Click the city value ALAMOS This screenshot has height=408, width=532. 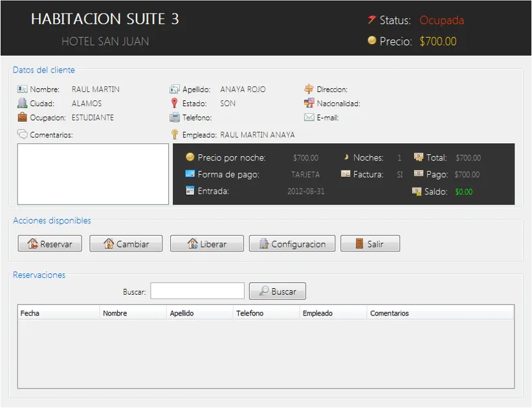pyautogui.click(x=87, y=104)
